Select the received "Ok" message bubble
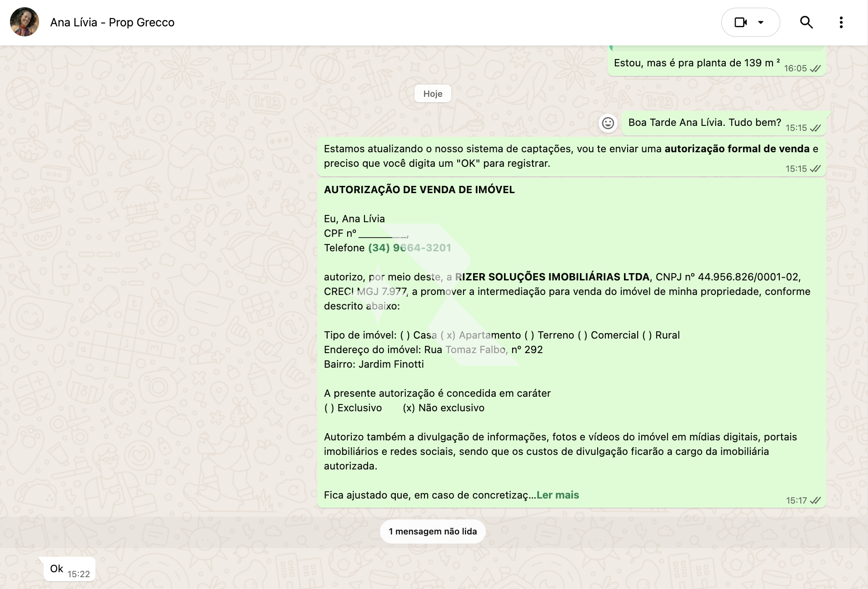Screen dimensions: 868x589 (x=57, y=569)
